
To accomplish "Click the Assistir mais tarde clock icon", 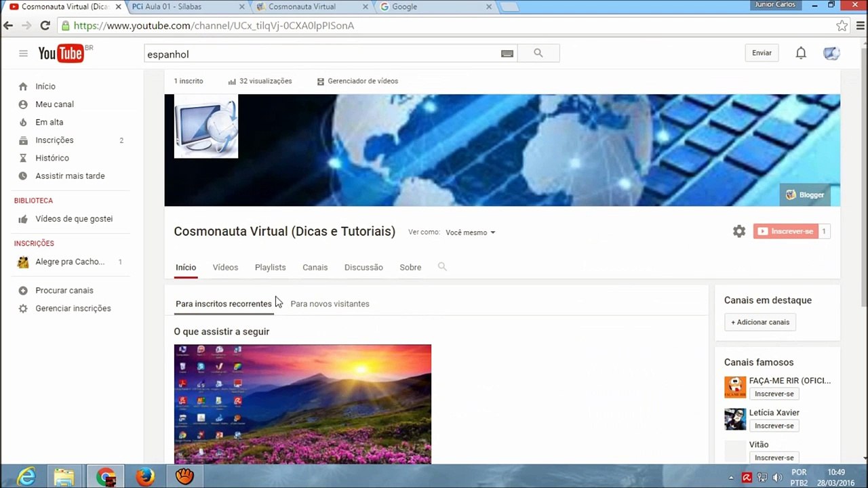I will click(x=23, y=176).
